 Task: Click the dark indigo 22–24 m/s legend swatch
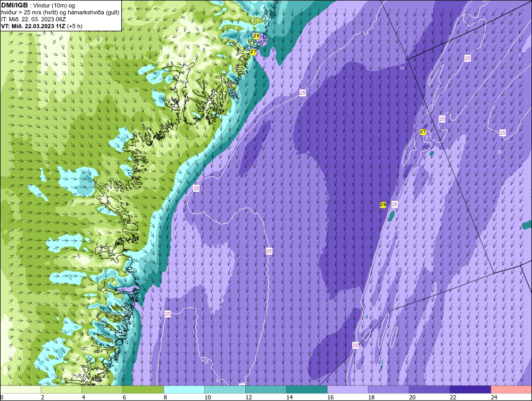coord(471,389)
